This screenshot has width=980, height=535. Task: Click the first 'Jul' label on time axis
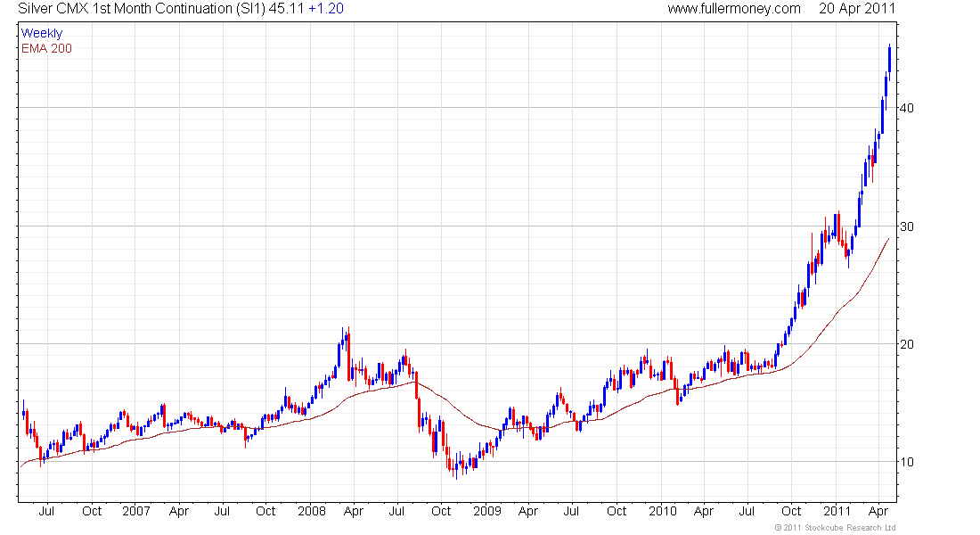point(46,511)
